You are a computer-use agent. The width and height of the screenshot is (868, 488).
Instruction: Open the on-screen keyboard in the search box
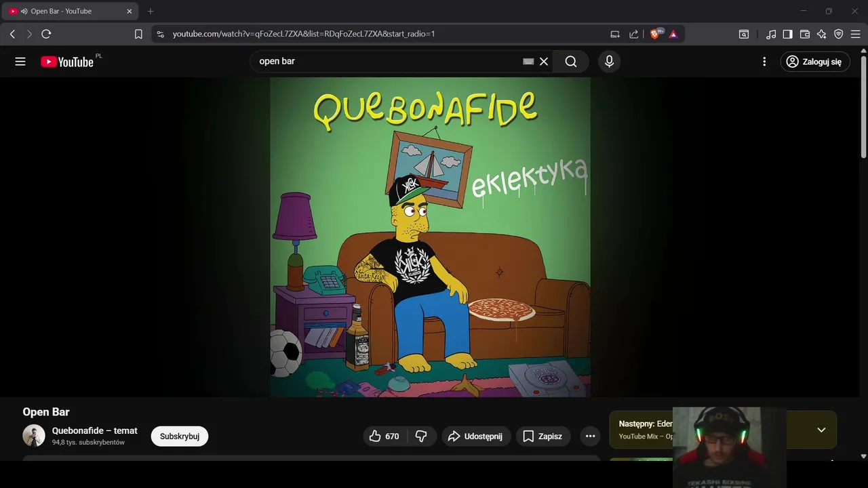point(528,62)
